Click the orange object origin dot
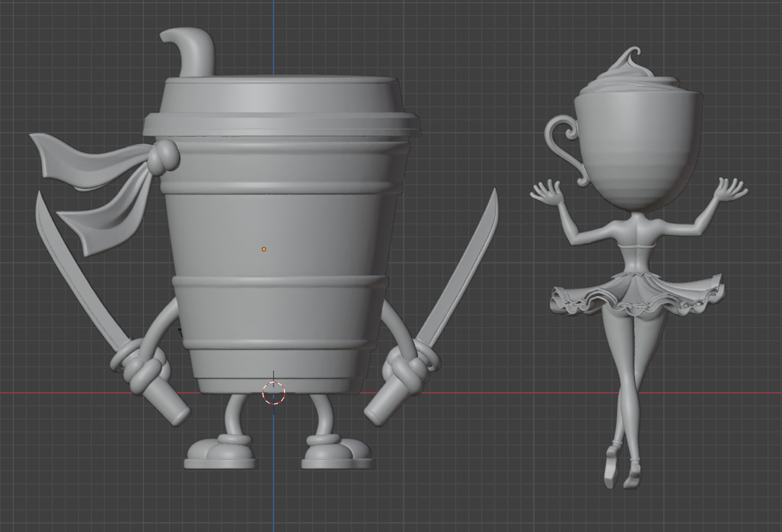782x532 pixels. [x=263, y=249]
